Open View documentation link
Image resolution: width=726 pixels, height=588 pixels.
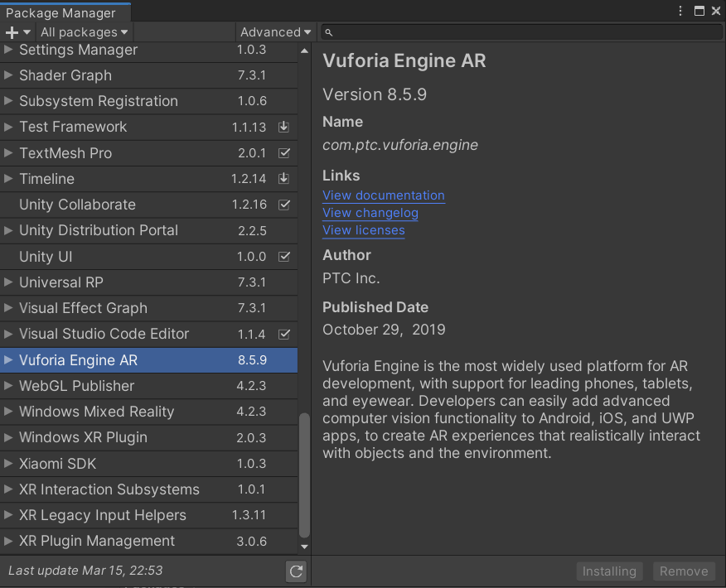pos(384,195)
